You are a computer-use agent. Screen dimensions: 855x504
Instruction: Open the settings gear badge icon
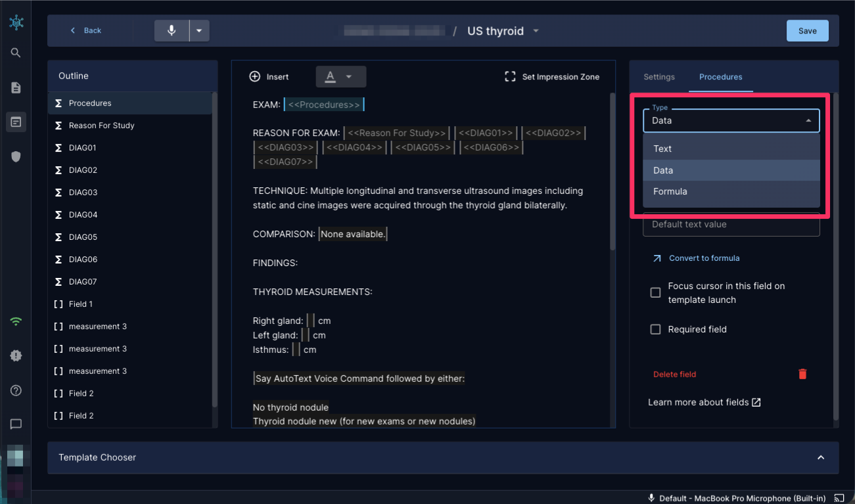click(16, 355)
